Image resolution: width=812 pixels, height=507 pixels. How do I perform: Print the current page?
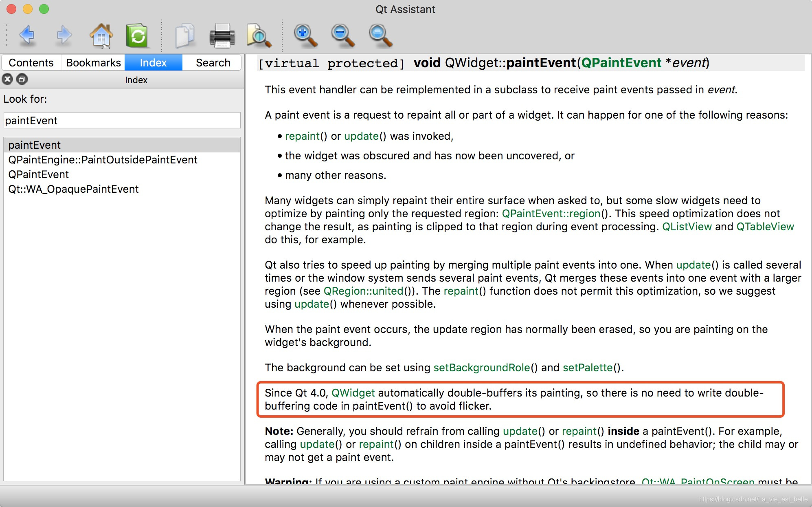[222, 36]
